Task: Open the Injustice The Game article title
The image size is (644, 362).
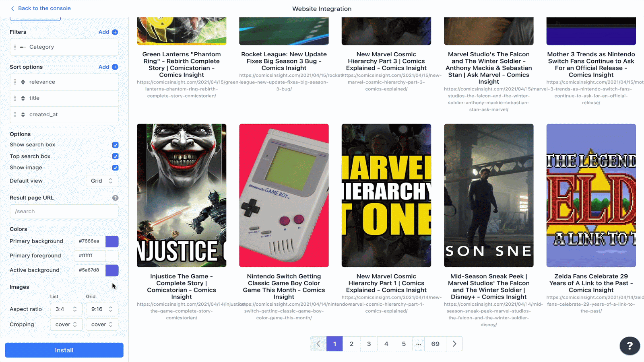Action: pos(182,287)
